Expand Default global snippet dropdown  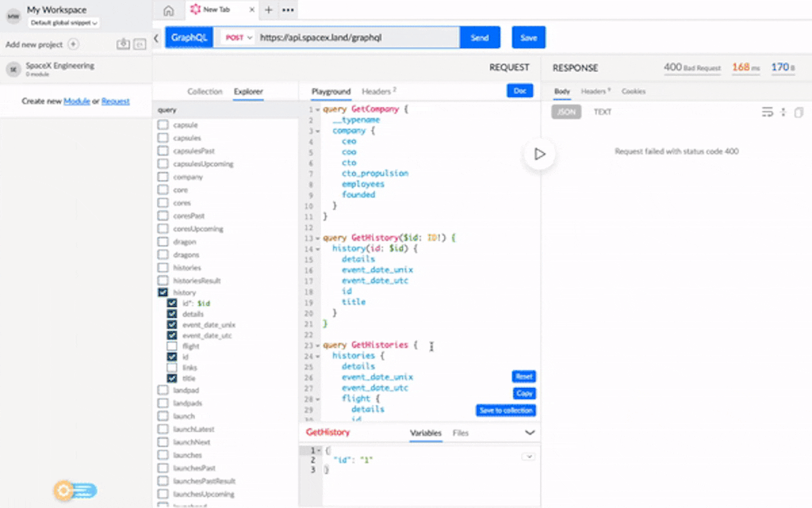pos(64,23)
